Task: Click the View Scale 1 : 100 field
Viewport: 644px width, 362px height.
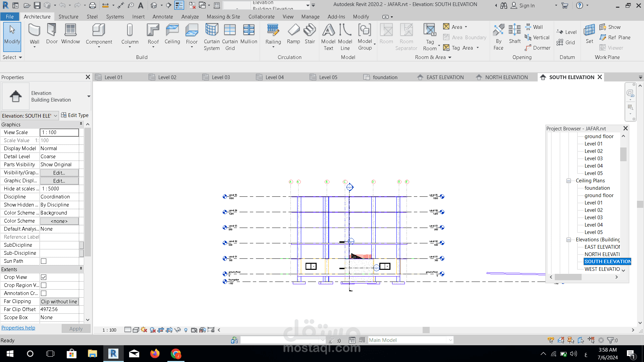Action: 59,132
